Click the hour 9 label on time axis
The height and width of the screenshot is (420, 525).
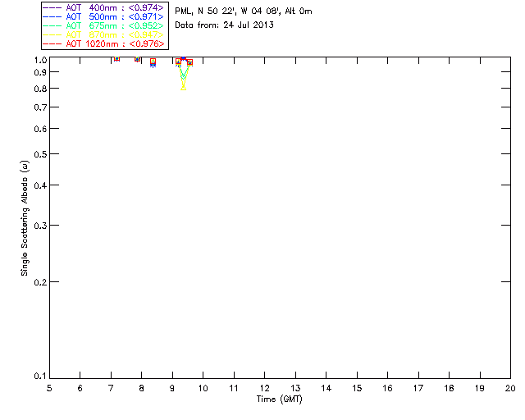click(x=172, y=389)
